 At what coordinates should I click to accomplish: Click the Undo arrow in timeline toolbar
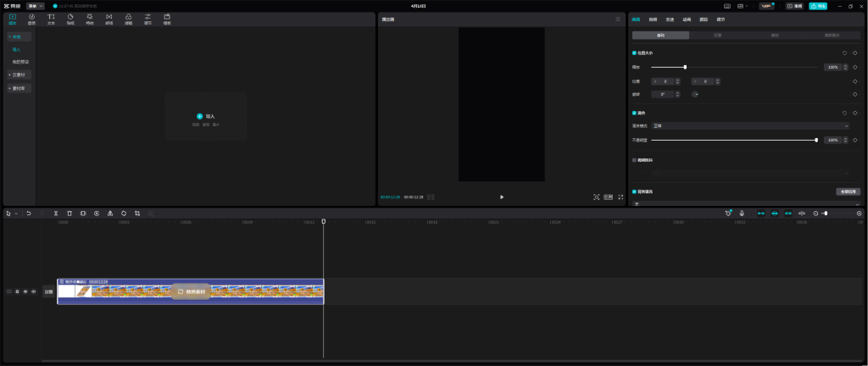[28, 213]
